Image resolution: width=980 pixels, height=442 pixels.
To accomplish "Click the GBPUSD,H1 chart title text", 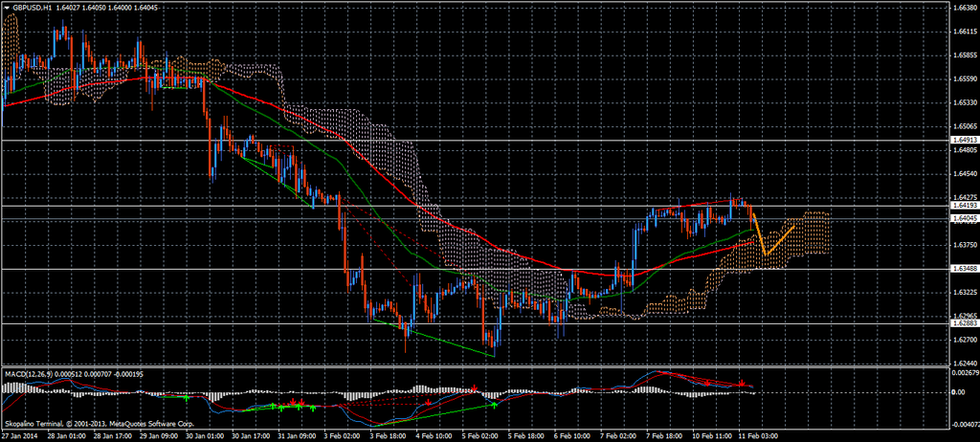I will [x=32, y=7].
